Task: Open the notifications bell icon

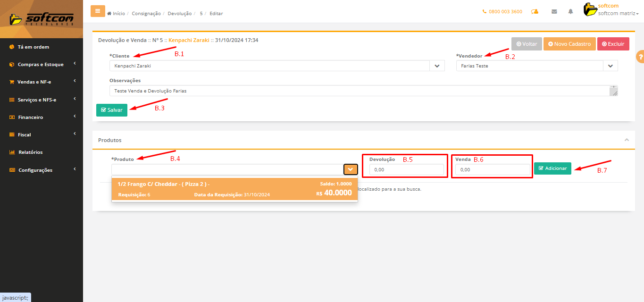Action: click(570, 12)
